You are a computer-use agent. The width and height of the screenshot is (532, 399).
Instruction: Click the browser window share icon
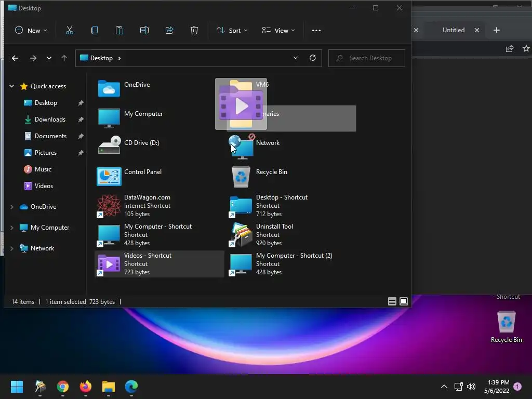510,49
